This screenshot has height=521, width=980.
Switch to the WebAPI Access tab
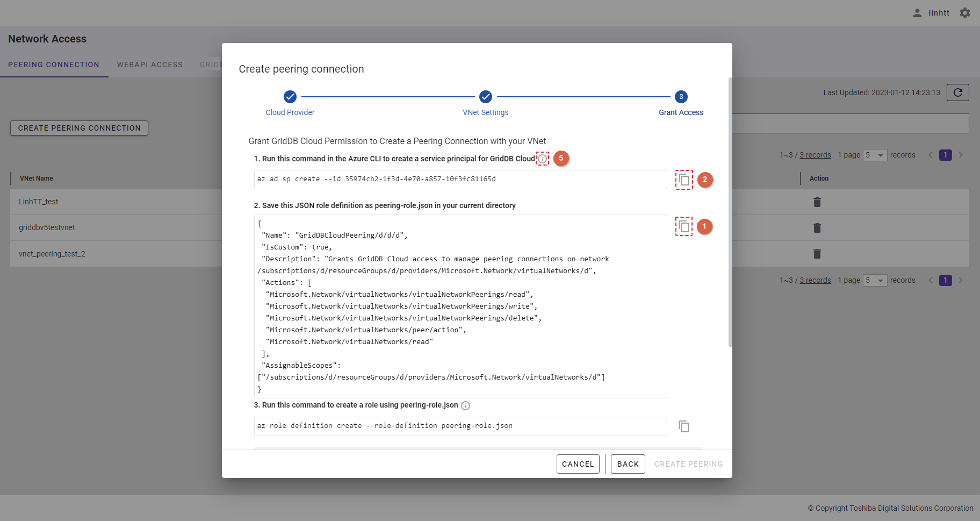click(150, 65)
